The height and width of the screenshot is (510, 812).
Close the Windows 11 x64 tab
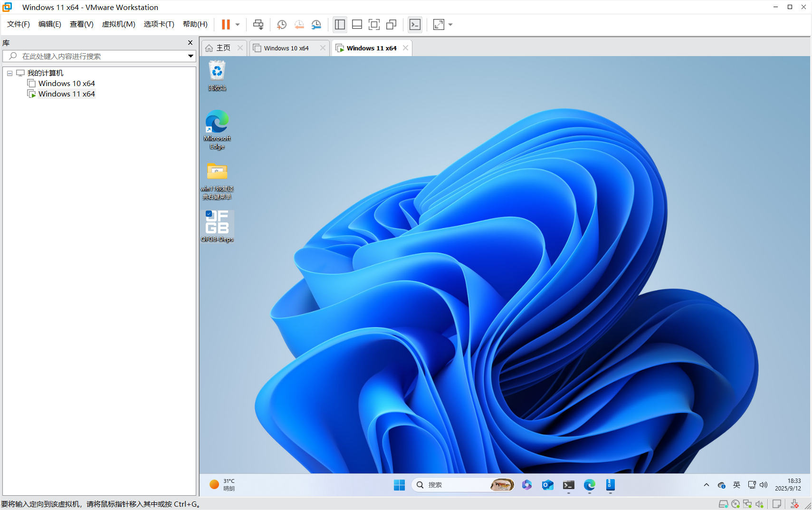coord(405,48)
